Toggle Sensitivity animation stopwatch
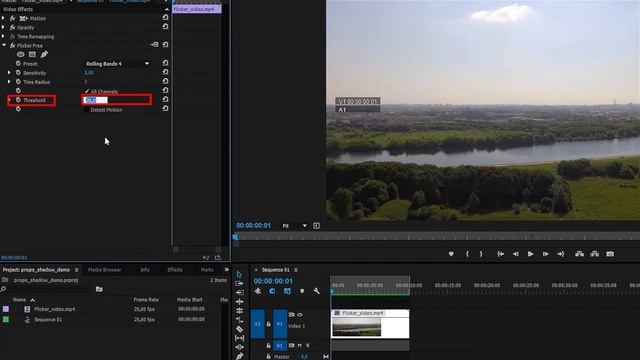Viewport: 640px width, 360px height. [x=18, y=73]
